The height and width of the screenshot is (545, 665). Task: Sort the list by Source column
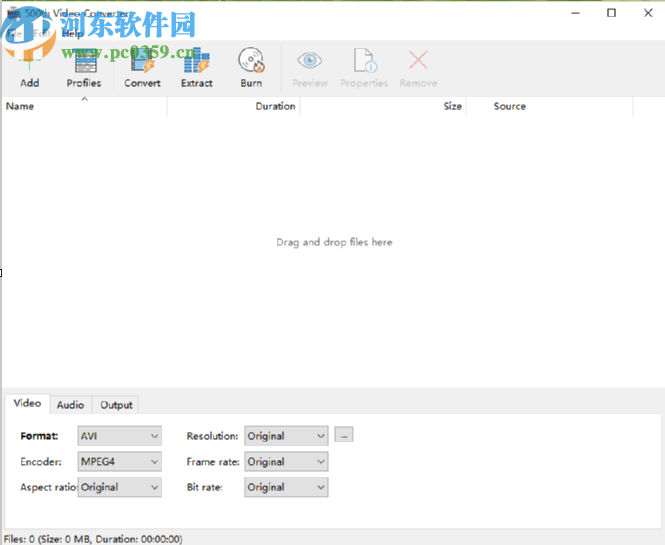tap(550, 106)
